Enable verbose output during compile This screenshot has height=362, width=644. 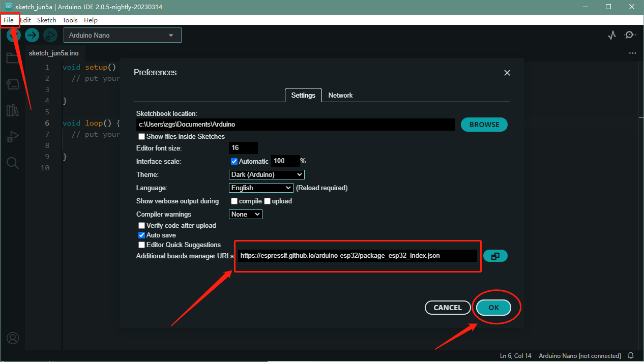pos(234,201)
